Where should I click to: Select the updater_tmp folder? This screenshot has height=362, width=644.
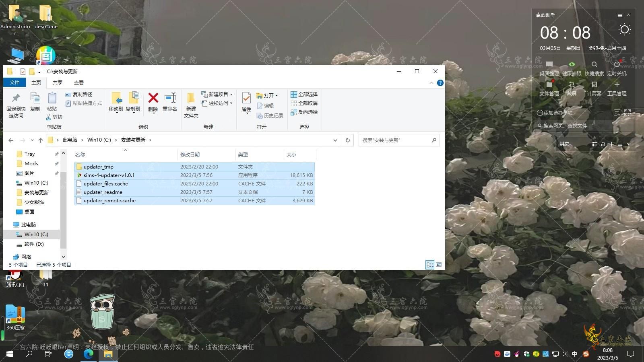194,167
